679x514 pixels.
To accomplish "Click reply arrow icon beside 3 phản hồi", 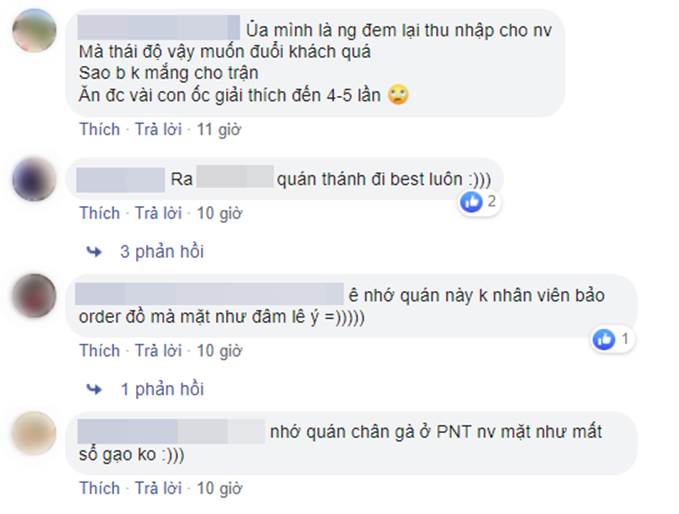I will [x=94, y=252].
